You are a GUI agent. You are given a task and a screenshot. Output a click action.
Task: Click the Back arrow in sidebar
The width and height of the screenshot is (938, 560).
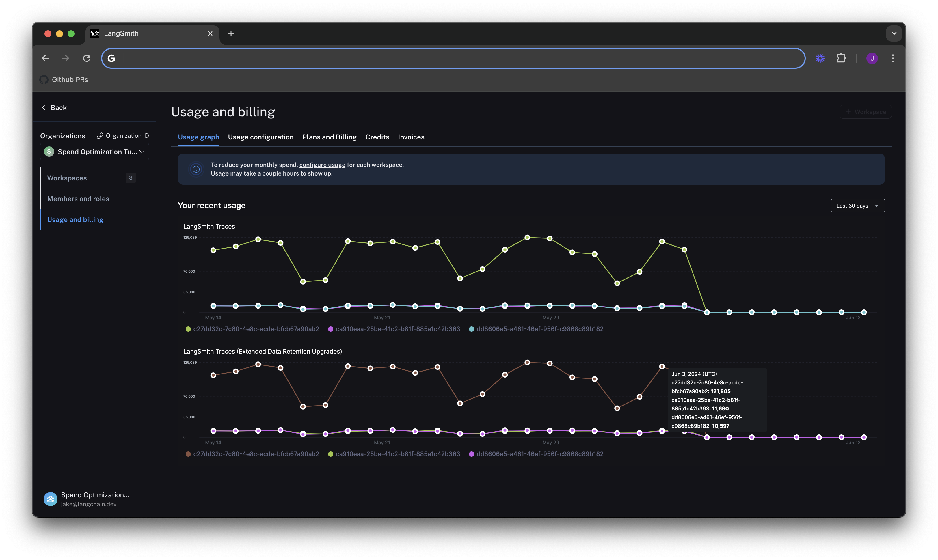coord(44,108)
